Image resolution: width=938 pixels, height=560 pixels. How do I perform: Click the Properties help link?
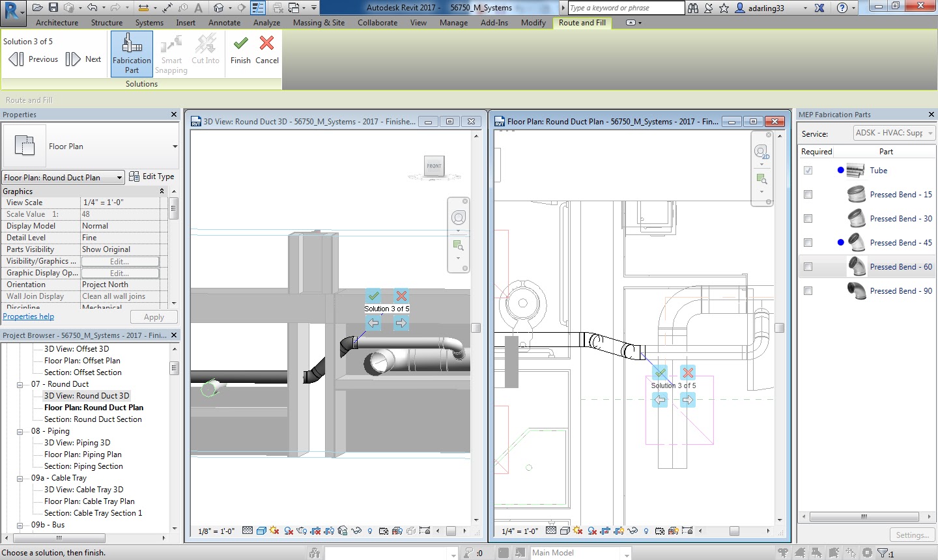click(x=29, y=316)
